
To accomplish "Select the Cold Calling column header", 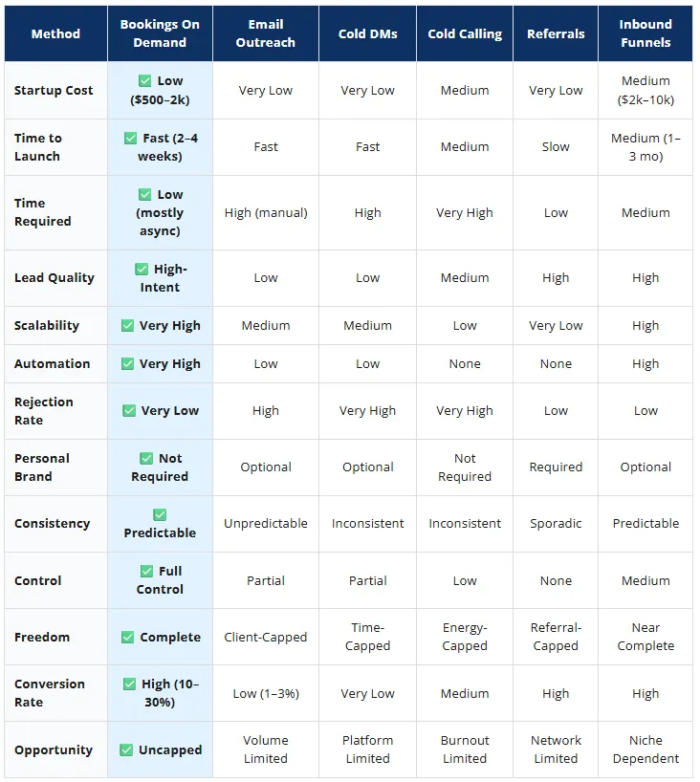I will (465, 33).
